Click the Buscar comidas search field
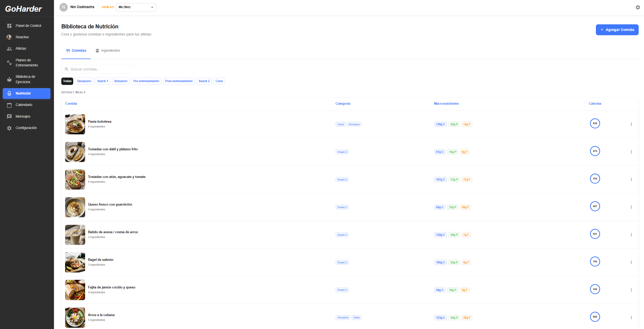This screenshot has width=644, height=329. (98, 69)
